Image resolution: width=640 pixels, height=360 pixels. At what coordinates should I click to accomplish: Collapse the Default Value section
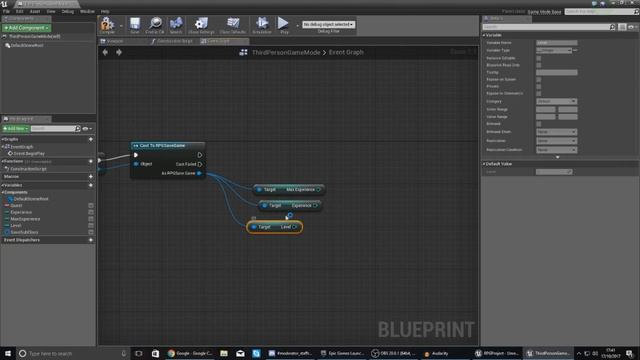[x=484, y=164]
